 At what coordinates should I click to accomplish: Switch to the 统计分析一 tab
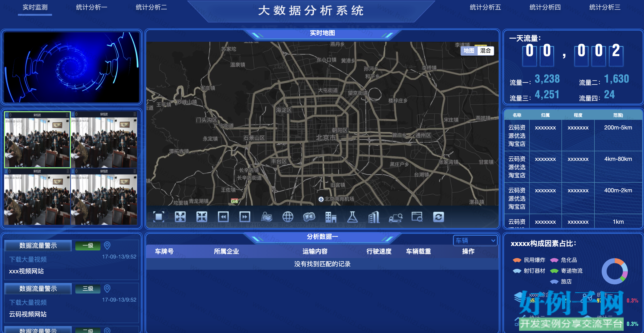pos(91,7)
